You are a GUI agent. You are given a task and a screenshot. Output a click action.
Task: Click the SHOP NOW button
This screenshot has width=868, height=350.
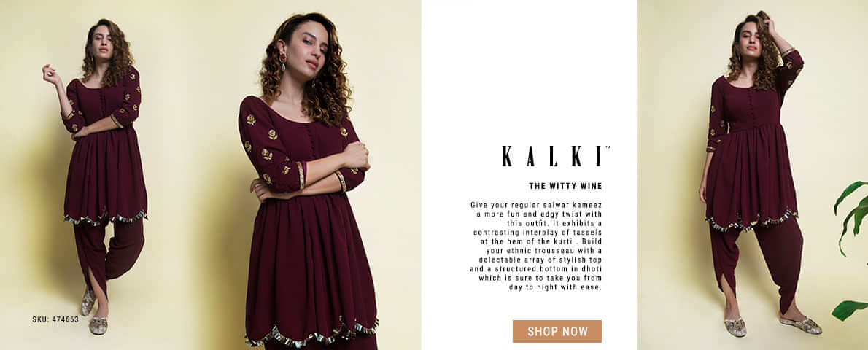[557, 331]
